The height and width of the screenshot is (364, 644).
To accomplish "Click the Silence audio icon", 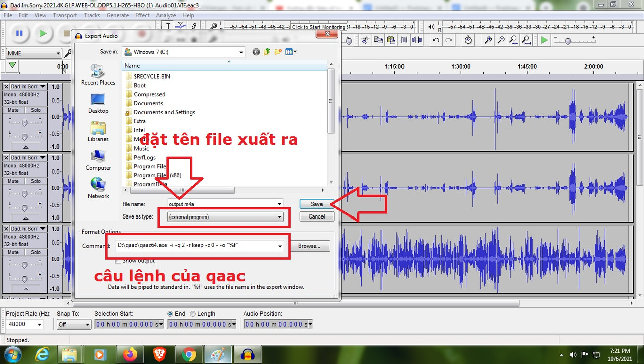I will [x=417, y=40].
